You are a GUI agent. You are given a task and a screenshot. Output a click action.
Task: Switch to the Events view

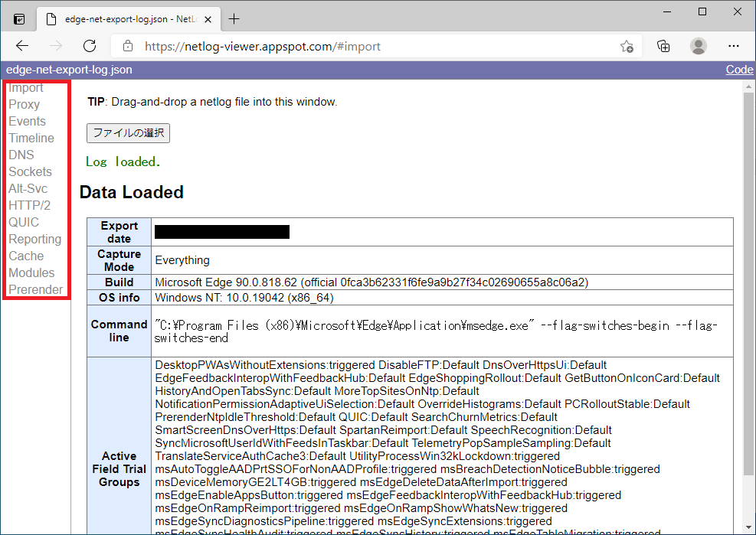click(27, 121)
